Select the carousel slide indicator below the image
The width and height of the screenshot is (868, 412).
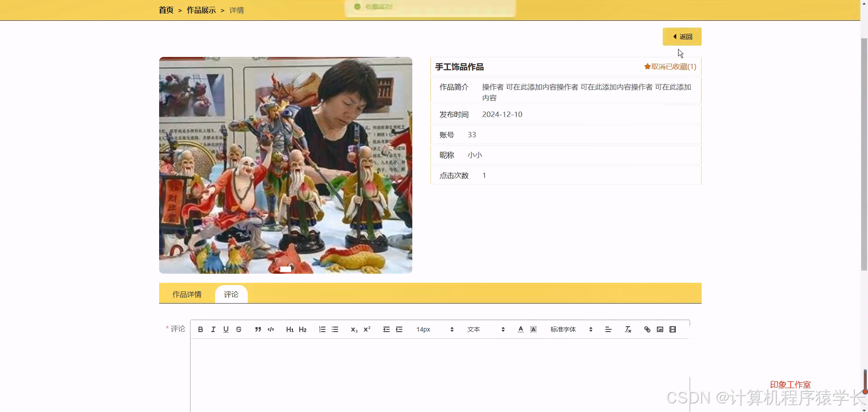pos(287,269)
